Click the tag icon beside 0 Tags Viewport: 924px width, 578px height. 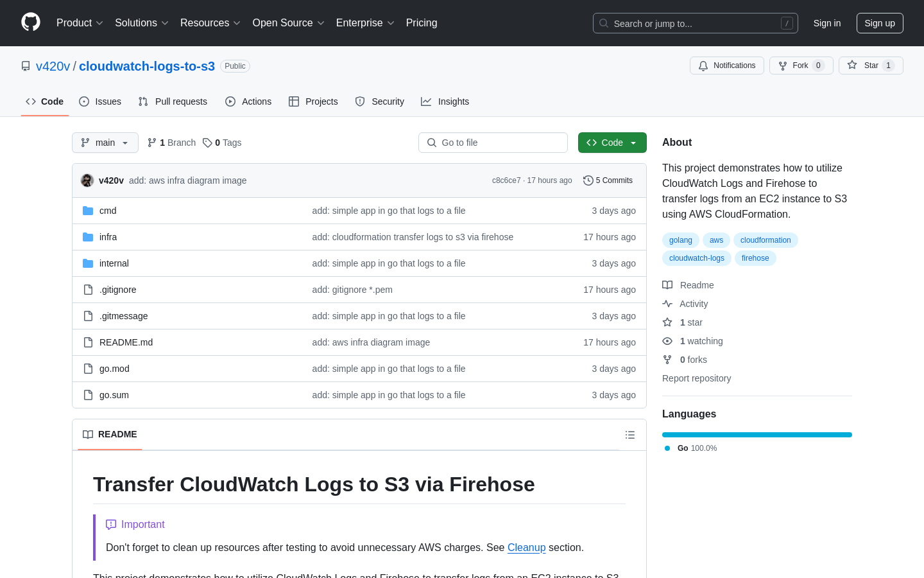[207, 143]
